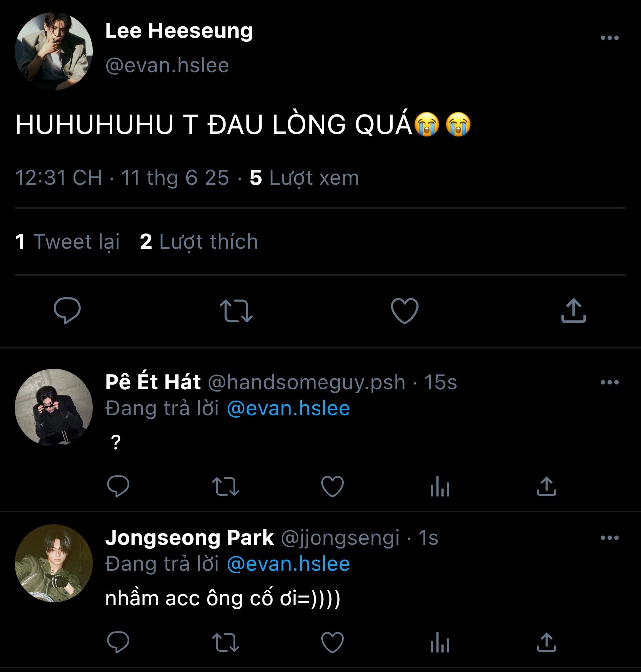Image resolution: width=641 pixels, height=672 pixels.
Task: View analytics for Jongseong Park's reply
Action: pyautogui.click(x=440, y=642)
